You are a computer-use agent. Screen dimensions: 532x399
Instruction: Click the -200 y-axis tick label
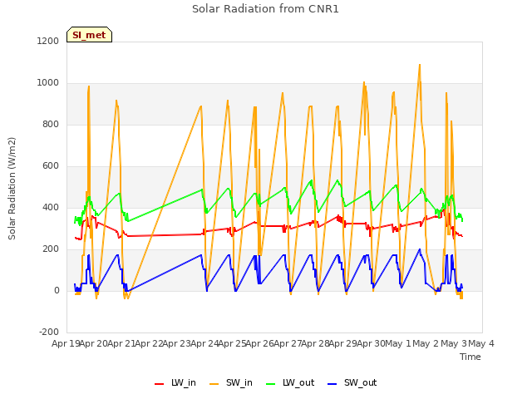49,332
